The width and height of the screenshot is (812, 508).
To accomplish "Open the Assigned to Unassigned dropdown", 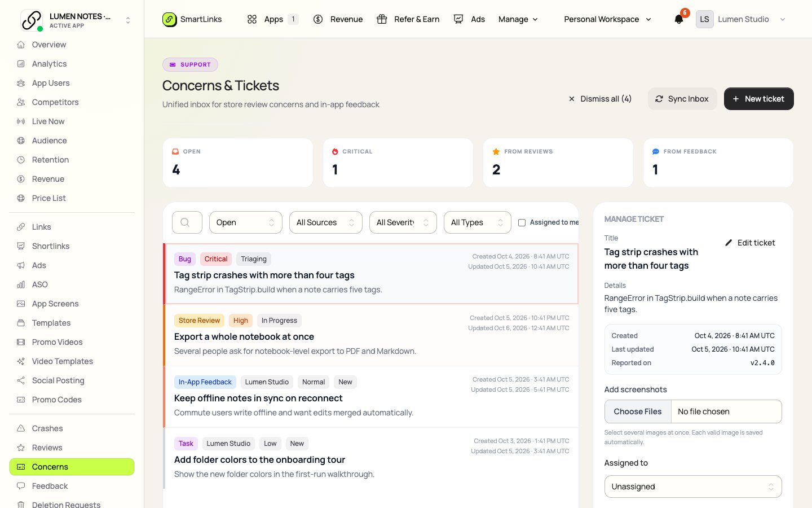I will coord(693,487).
